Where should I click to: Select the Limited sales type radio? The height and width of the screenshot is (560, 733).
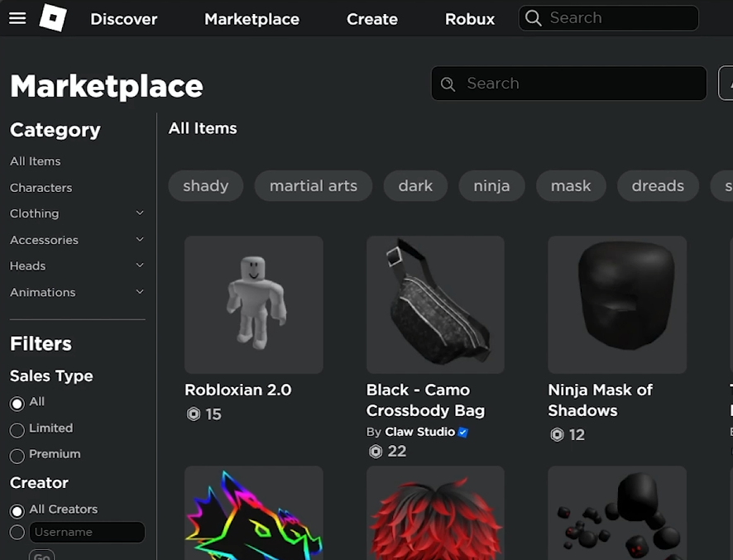pyautogui.click(x=17, y=430)
